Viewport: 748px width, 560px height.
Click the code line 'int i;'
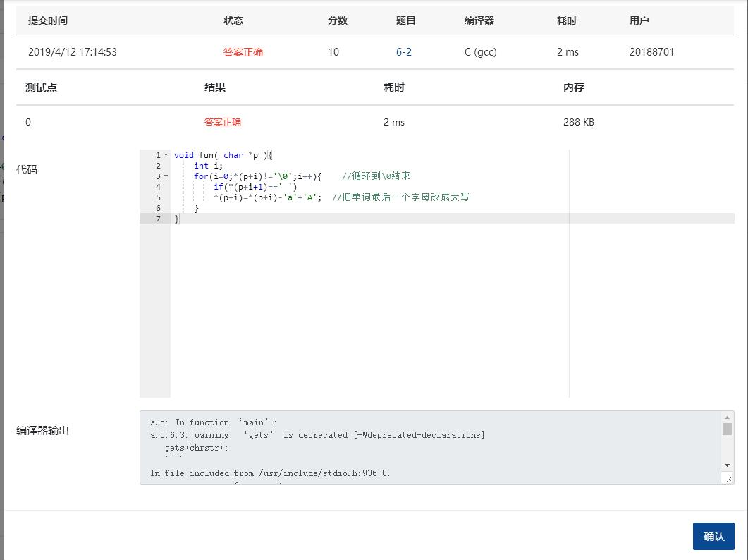tap(208, 166)
